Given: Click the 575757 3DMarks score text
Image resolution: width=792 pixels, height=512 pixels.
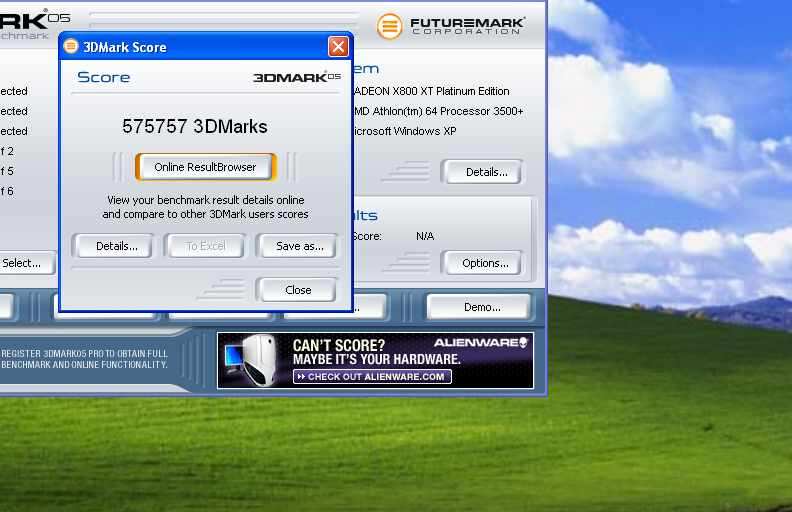Looking at the screenshot, I should pos(194,126).
